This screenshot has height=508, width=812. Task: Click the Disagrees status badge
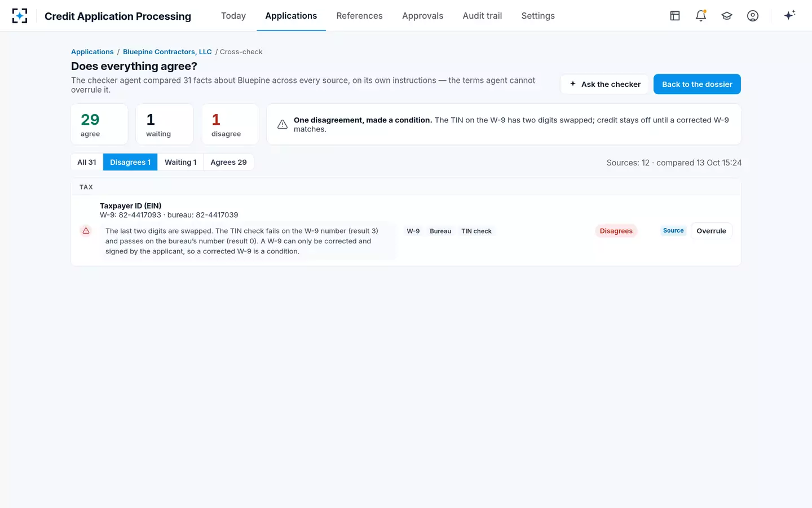[x=616, y=231]
